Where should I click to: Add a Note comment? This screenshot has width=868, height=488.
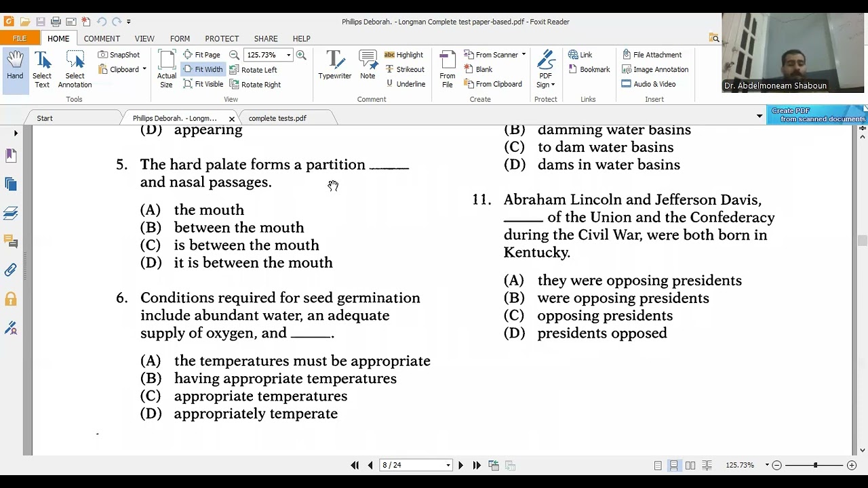coord(368,66)
